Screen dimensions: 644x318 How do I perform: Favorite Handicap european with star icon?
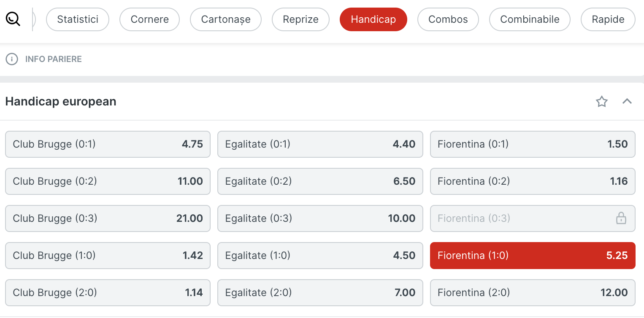coord(601,101)
